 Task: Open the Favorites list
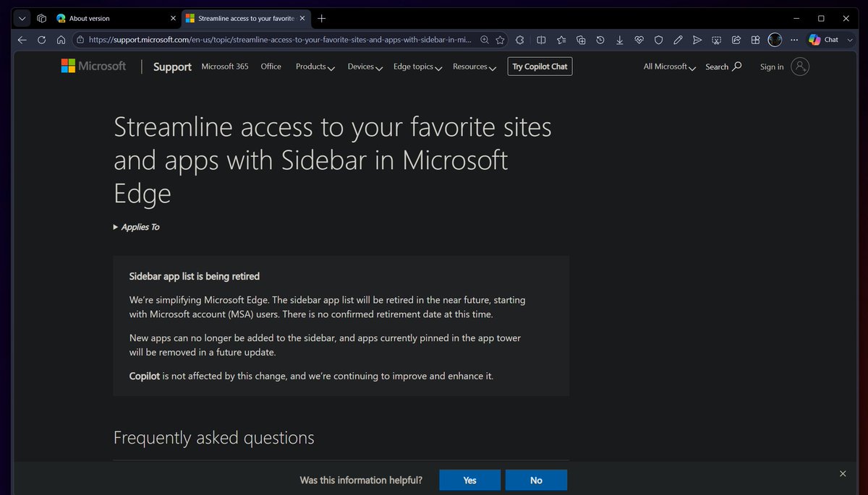coord(561,40)
